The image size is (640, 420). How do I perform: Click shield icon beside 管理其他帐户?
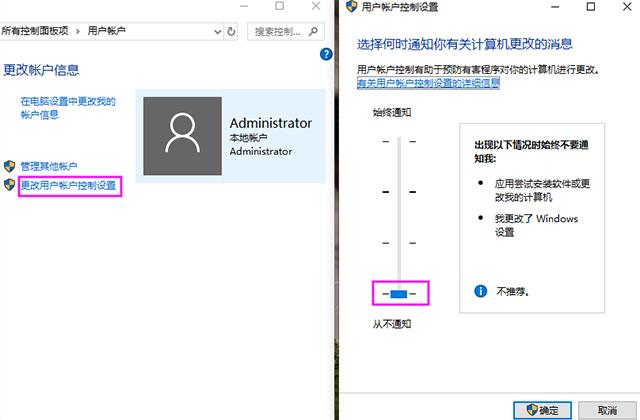tap(10, 166)
